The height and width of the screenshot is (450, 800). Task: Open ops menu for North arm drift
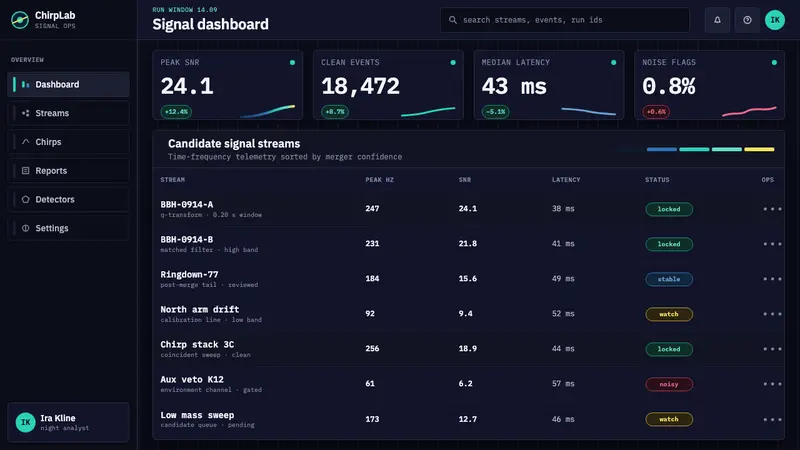point(772,314)
